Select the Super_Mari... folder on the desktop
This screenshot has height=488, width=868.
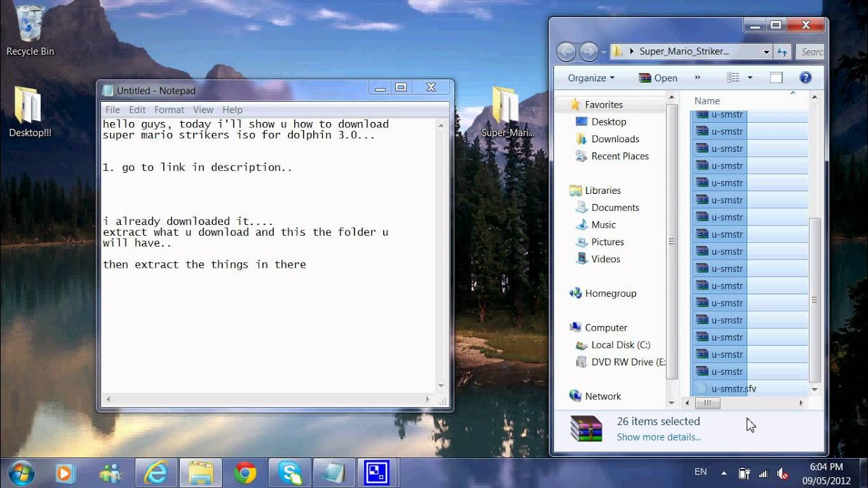tap(507, 112)
